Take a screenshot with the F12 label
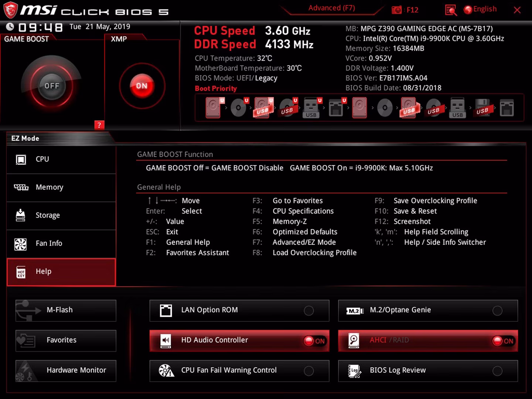The width and height of the screenshot is (532, 399). [x=412, y=10]
